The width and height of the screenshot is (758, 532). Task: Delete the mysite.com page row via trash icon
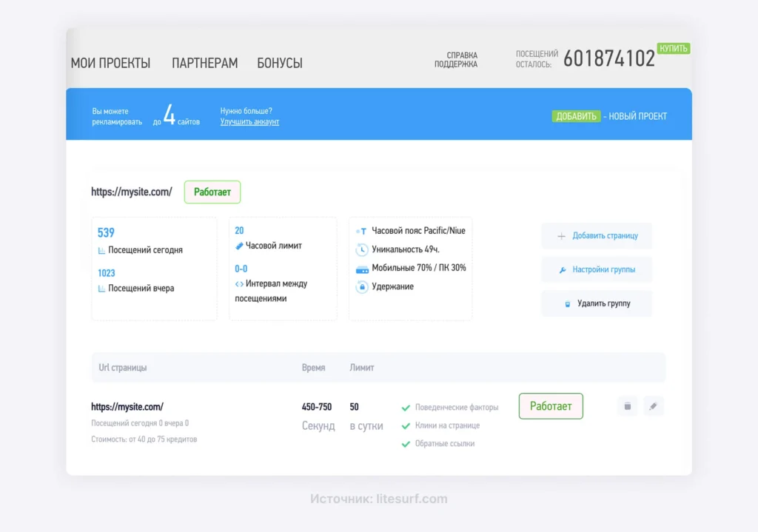tap(628, 406)
